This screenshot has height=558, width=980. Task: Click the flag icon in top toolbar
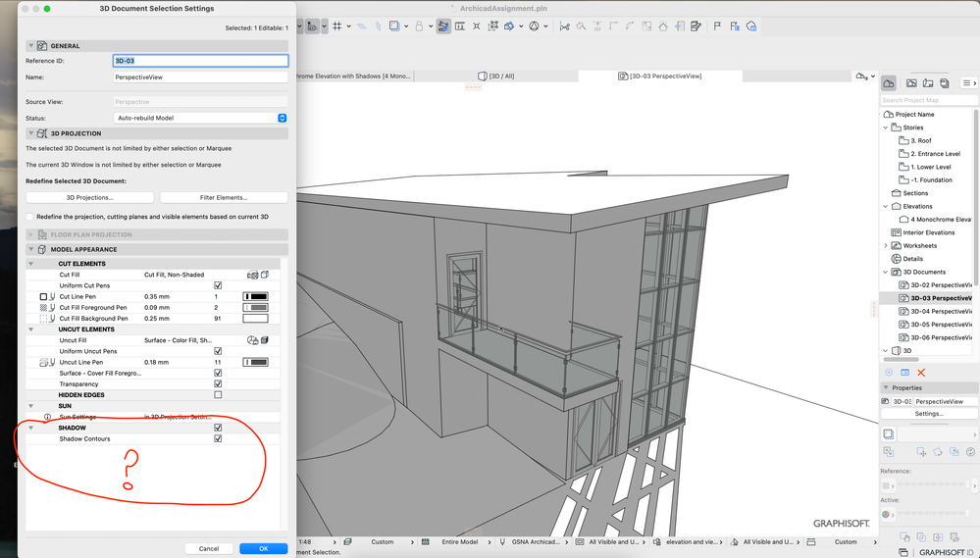click(x=717, y=26)
